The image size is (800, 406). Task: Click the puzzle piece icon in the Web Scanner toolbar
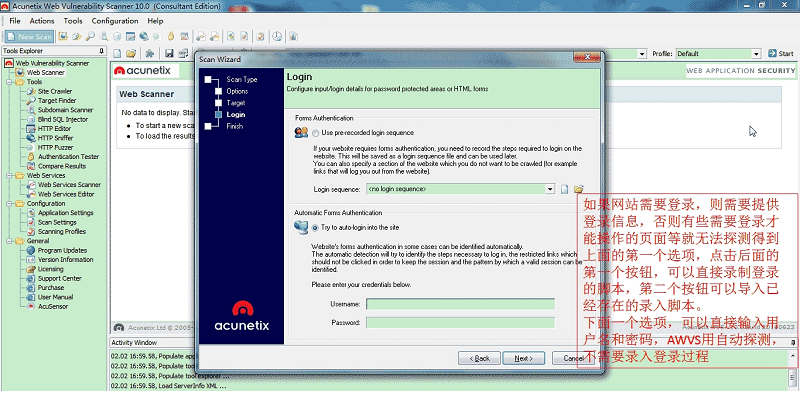pos(149,53)
